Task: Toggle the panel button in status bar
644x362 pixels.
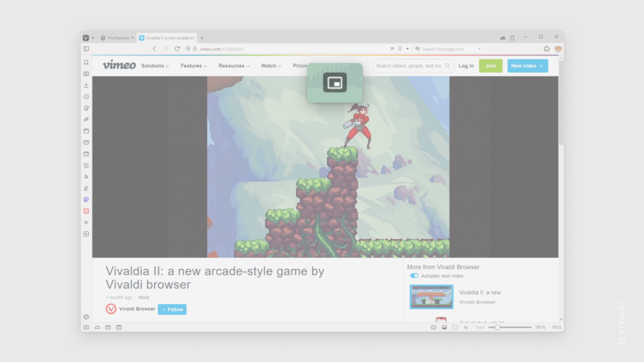Action: coord(86,327)
